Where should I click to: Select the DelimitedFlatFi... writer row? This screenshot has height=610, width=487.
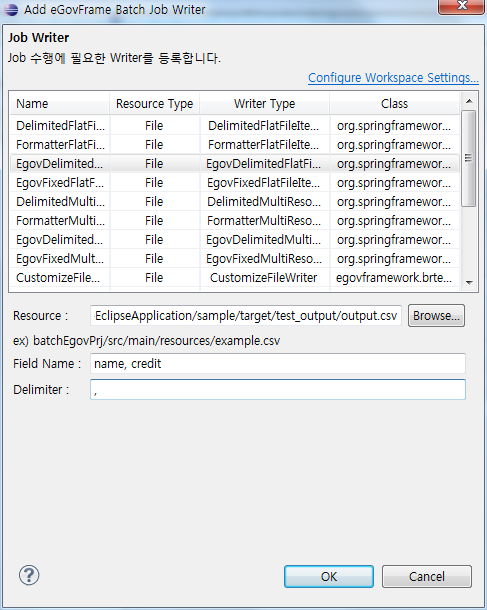(235, 126)
